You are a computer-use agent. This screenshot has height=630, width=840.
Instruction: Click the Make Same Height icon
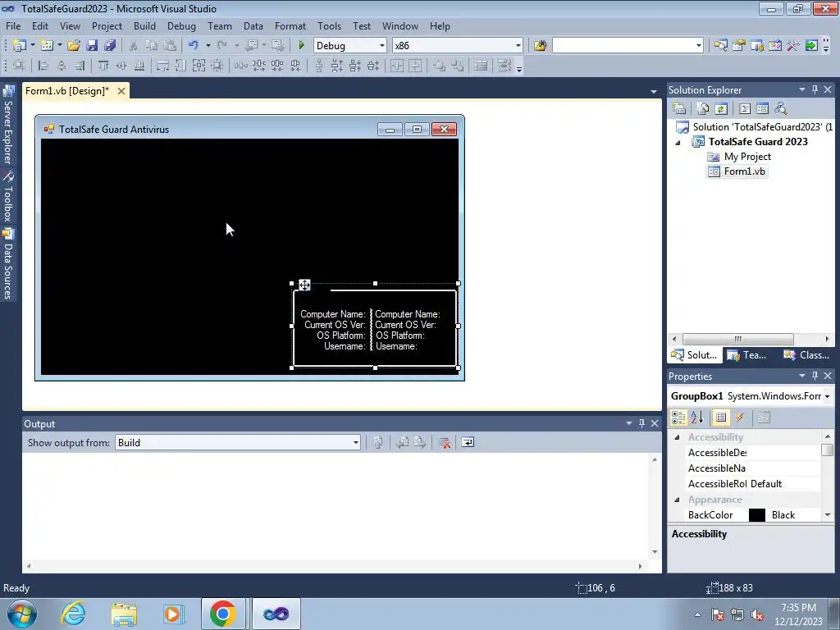point(181,66)
